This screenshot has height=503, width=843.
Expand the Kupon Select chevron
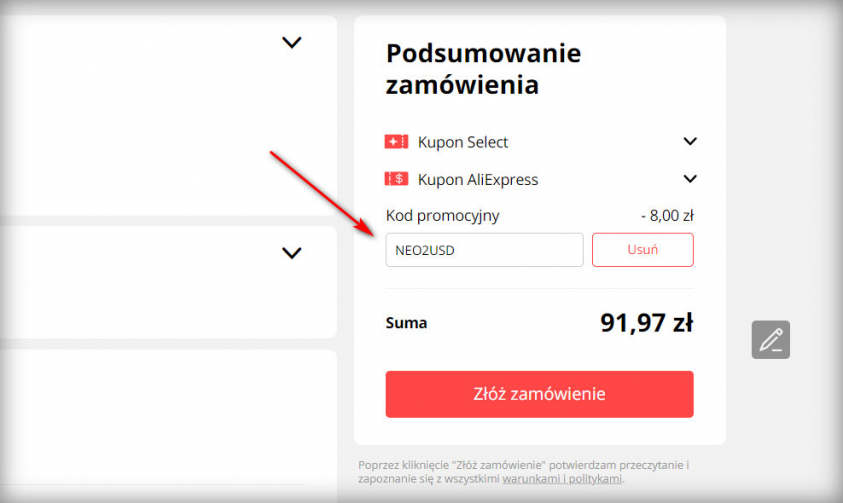(x=689, y=142)
